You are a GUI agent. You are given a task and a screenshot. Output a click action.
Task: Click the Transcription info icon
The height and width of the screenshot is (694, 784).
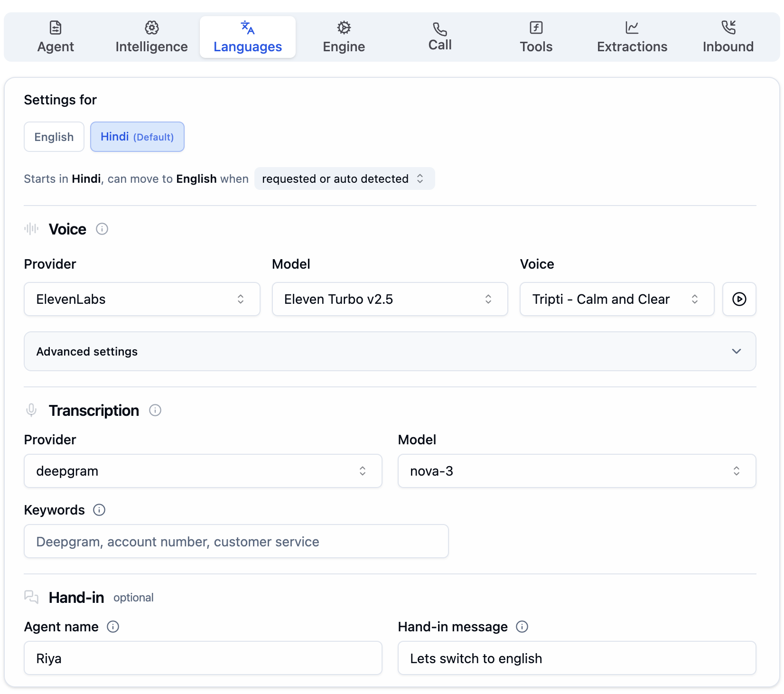point(155,410)
